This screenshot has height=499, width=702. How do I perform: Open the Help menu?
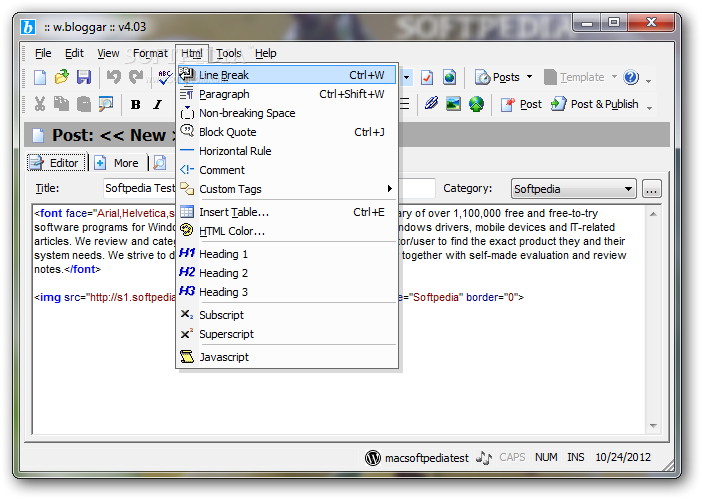[x=265, y=53]
